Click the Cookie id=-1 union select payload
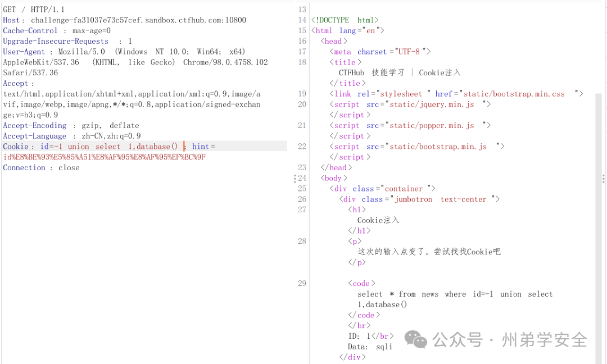The image size is (607, 364). tap(109, 146)
